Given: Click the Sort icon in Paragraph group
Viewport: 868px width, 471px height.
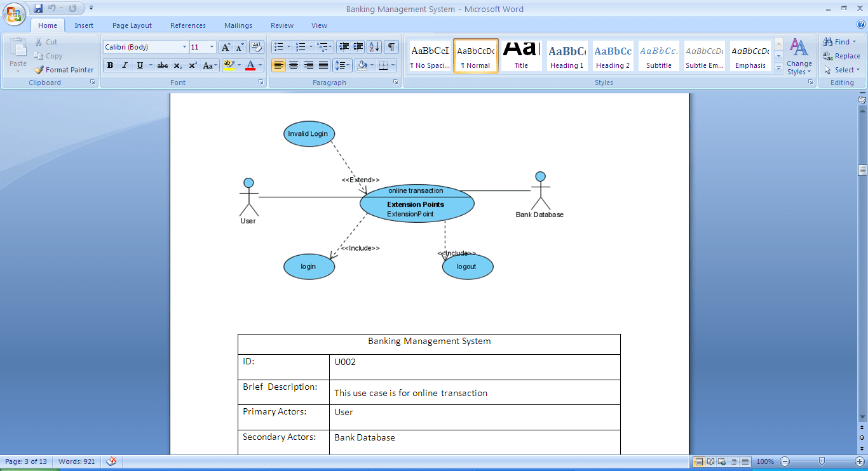Looking at the screenshot, I should [x=374, y=46].
